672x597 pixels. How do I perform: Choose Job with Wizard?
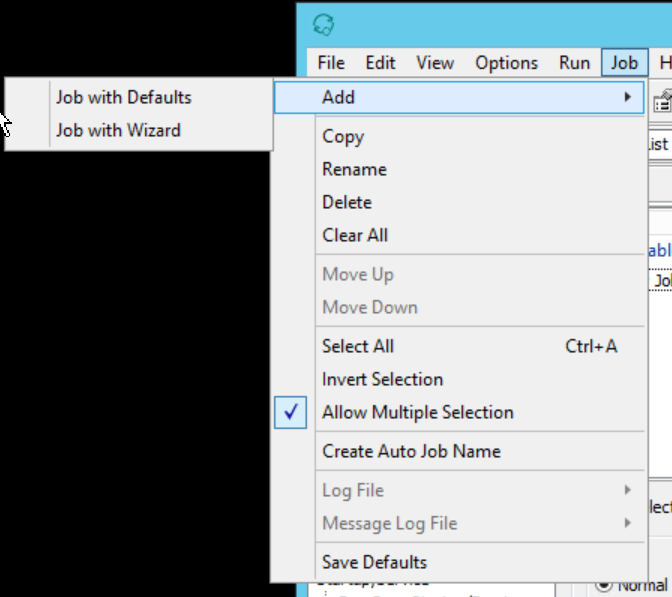point(118,130)
